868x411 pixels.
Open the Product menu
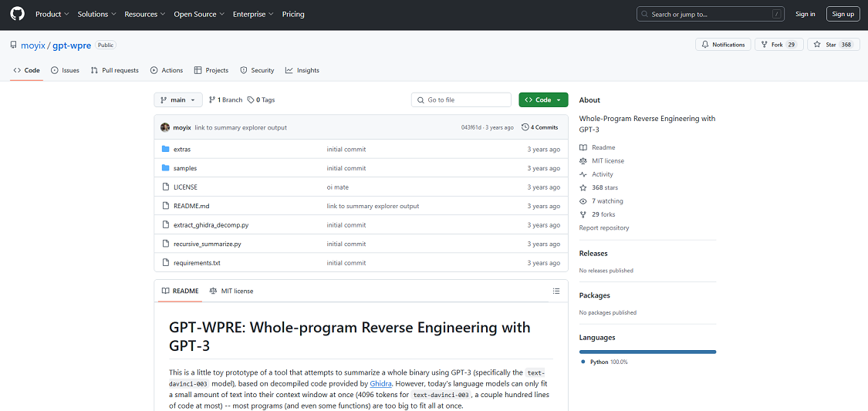pyautogui.click(x=52, y=15)
